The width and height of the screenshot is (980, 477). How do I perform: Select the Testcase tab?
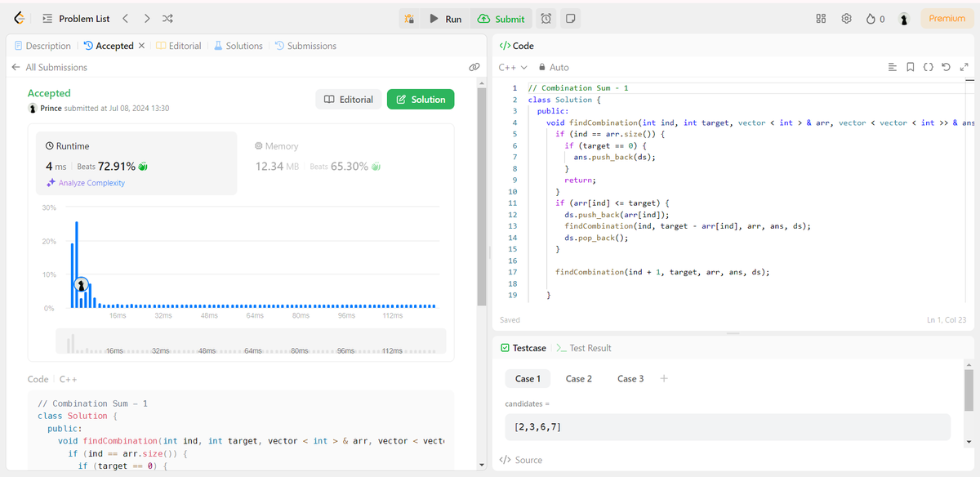coord(523,348)
